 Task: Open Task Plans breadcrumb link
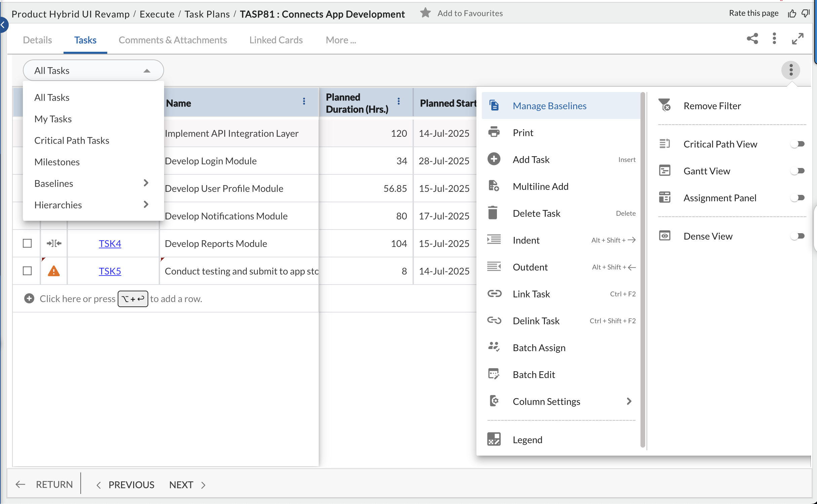coord(207,14)
